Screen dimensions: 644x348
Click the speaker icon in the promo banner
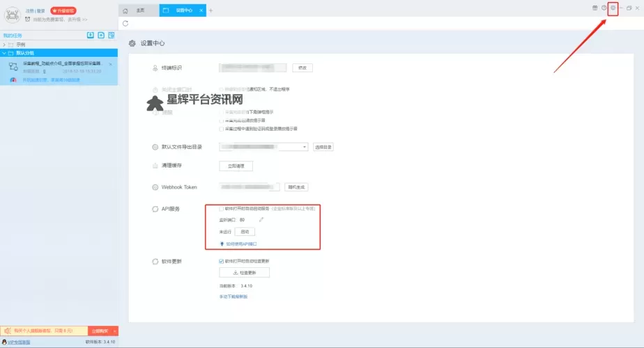coord(8,331)
